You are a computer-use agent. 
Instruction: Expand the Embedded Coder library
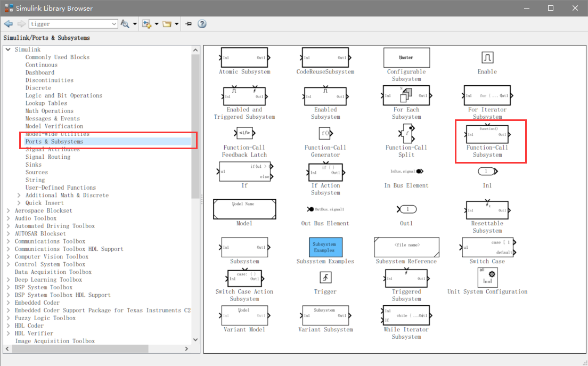tap(8, 303)
